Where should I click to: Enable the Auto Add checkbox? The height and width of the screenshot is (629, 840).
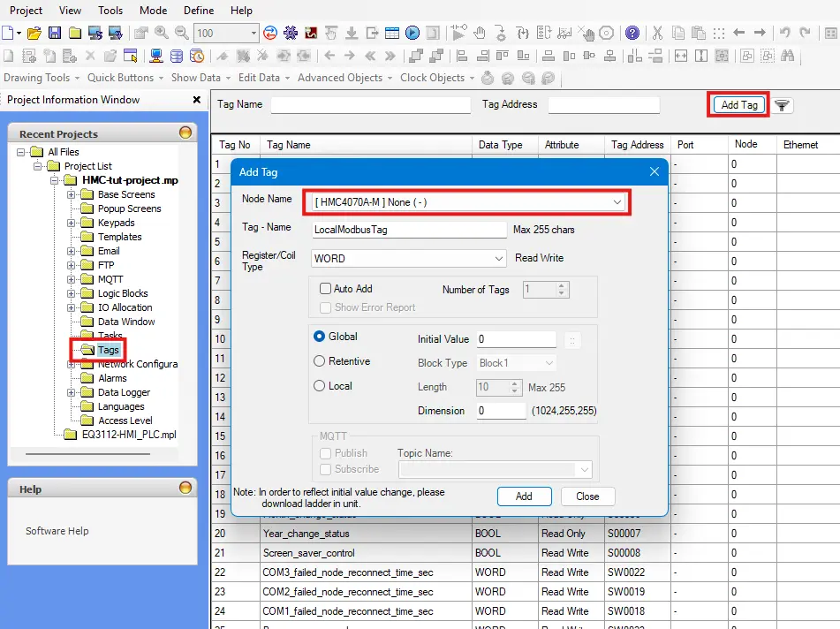tap(326, 289)
